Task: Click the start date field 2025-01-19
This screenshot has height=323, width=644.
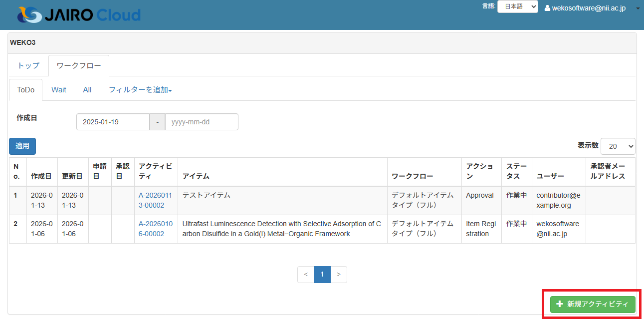Action: 113,122
